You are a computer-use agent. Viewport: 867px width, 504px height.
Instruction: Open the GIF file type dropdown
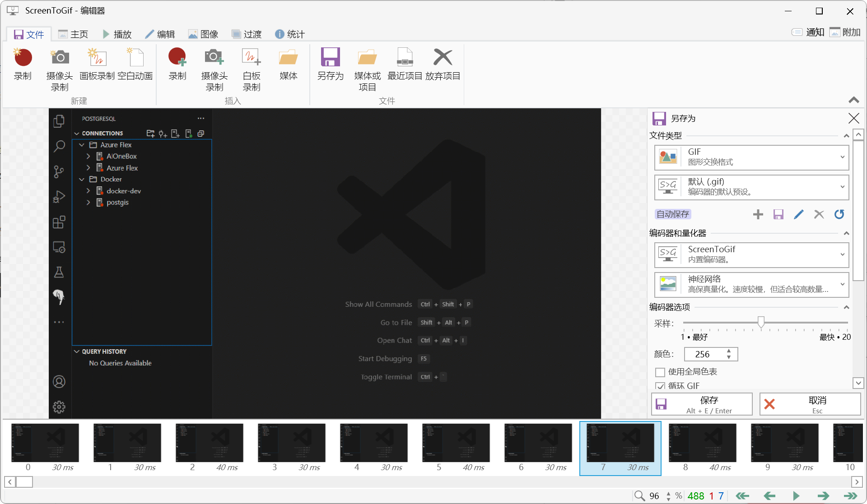coord(751,157)
